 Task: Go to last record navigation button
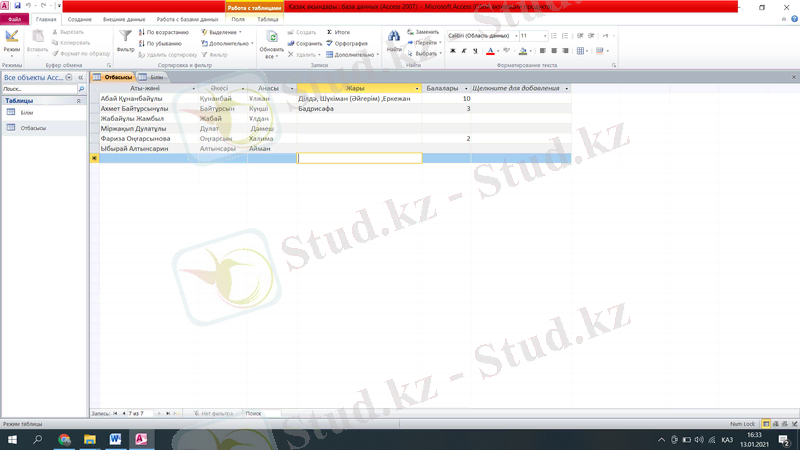pos(168,413)
